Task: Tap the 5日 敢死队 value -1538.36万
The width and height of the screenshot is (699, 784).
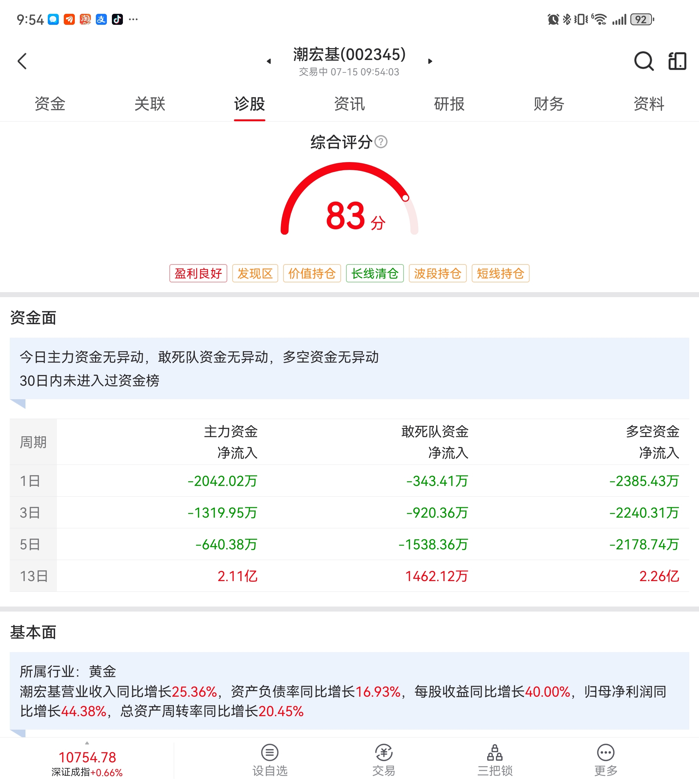Action: pos(433,544)
